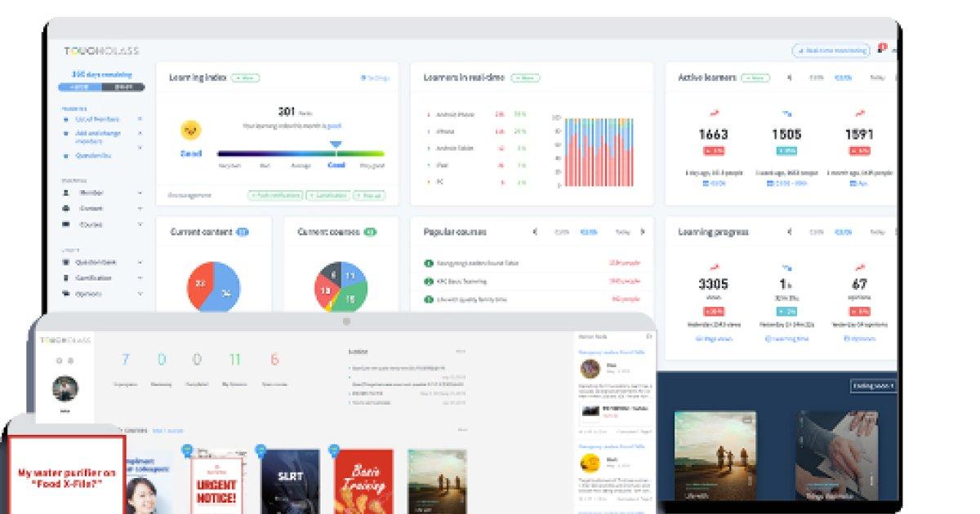Click the My Opinions count 11 in tablet window
Image resolution: width=980 pixels, height=514 pixels.
click(x=235, y=359)
